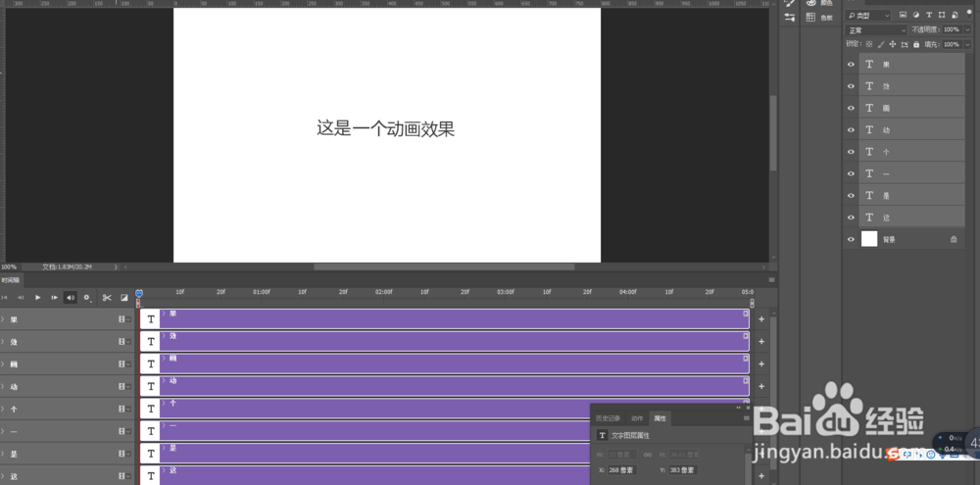Click the 动 track film options icon
Screen dimensions: 980x485
click(x=123, y=387)
